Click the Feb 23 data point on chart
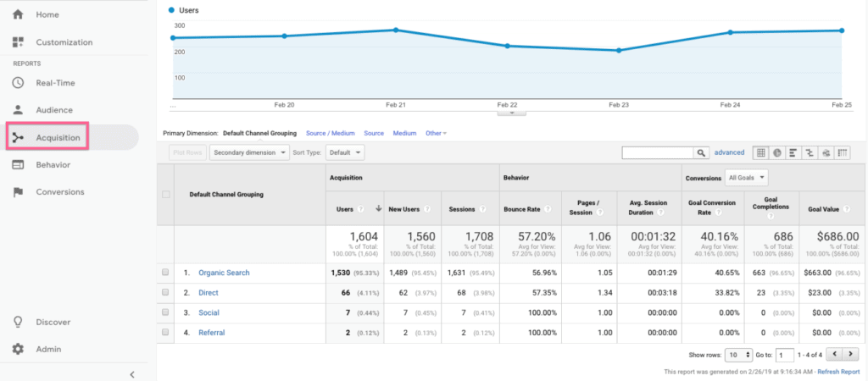Viewport: 868px width, 381px height. point(619,51)
